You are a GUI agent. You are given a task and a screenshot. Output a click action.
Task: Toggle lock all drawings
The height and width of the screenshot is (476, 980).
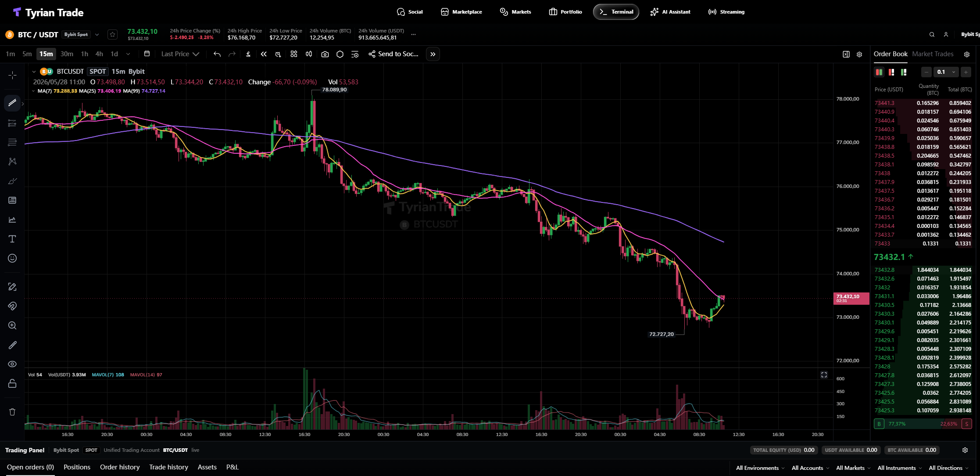(12, 383)
